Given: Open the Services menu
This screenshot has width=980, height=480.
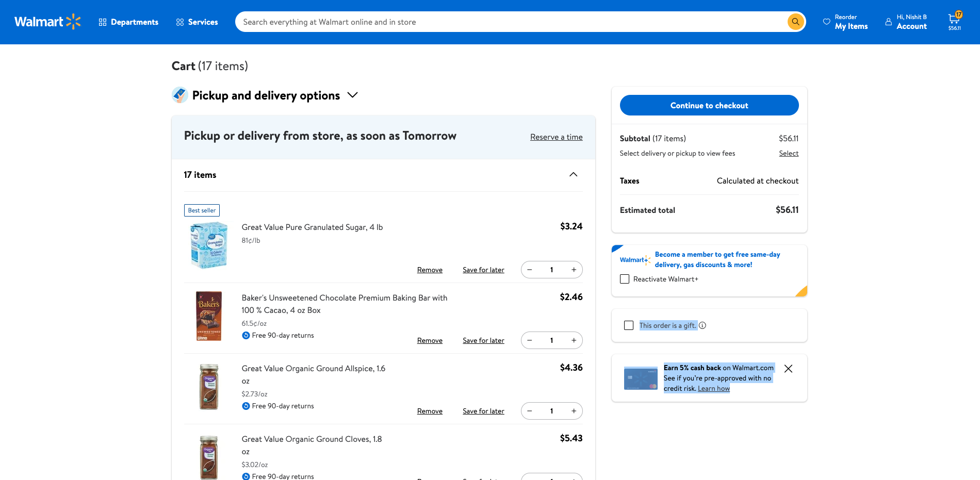Looking at the screenshot, I should (197, 22).
